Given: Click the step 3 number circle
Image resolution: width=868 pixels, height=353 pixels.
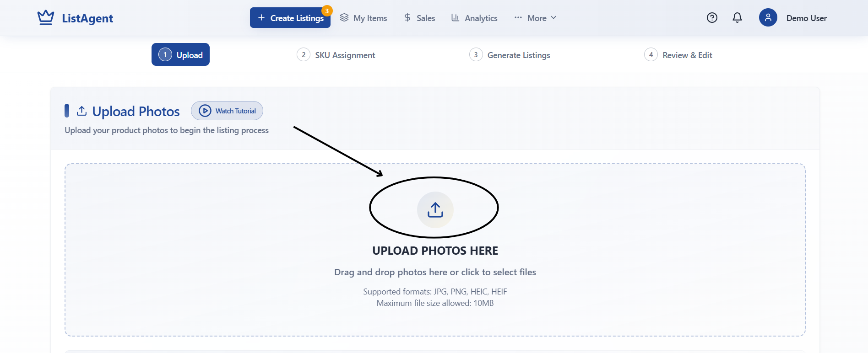Looking at the screenshot, I should (x=476, y=55).
